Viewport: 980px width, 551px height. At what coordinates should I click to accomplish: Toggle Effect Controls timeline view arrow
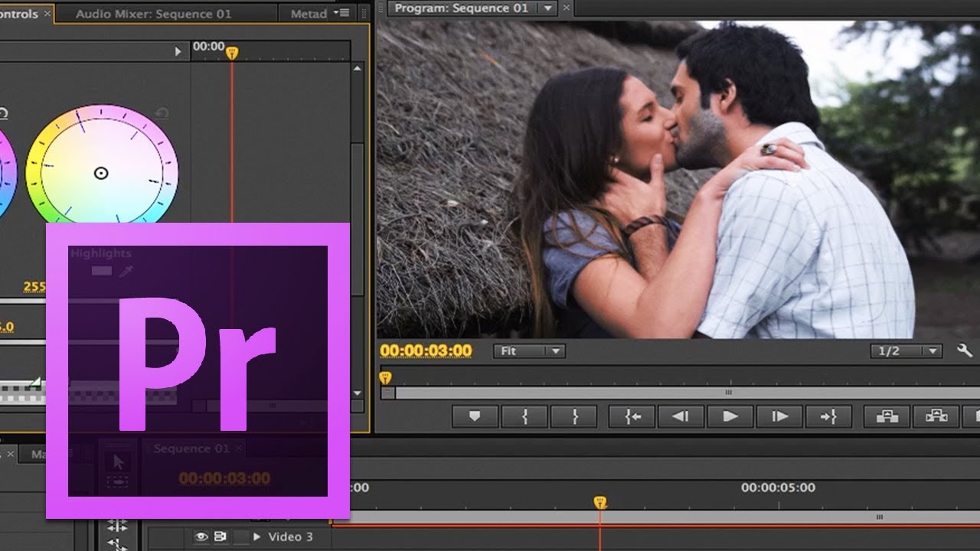[x=178, y=52]
